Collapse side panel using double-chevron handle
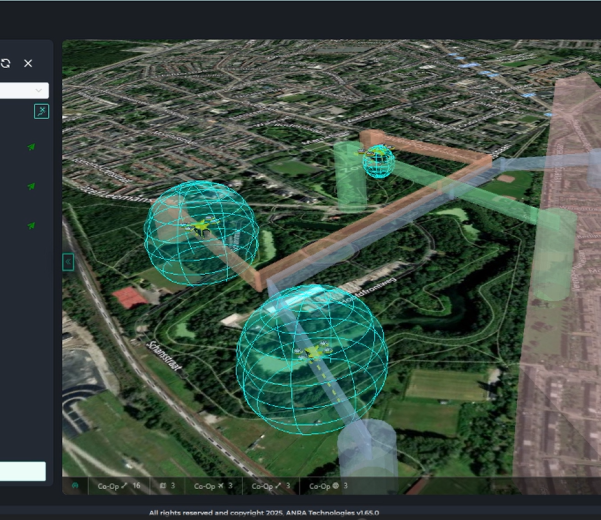 (68, 262)
